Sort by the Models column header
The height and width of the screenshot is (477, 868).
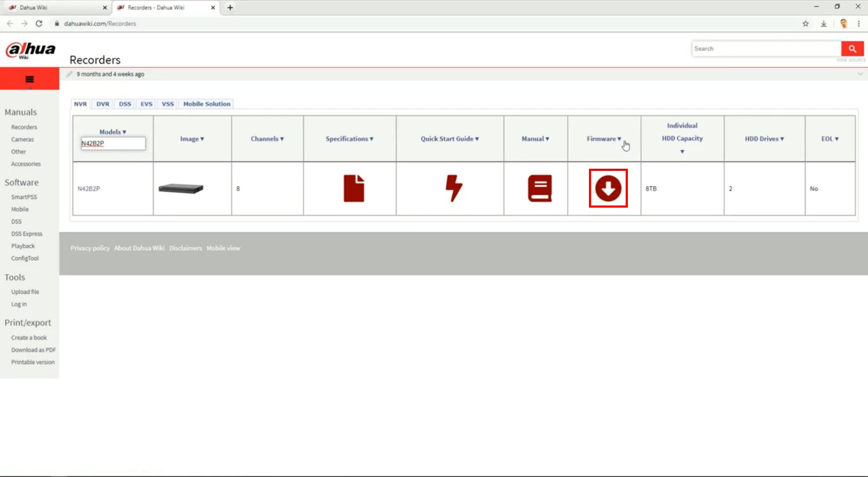pyautogui.click(x=113, y=131)
